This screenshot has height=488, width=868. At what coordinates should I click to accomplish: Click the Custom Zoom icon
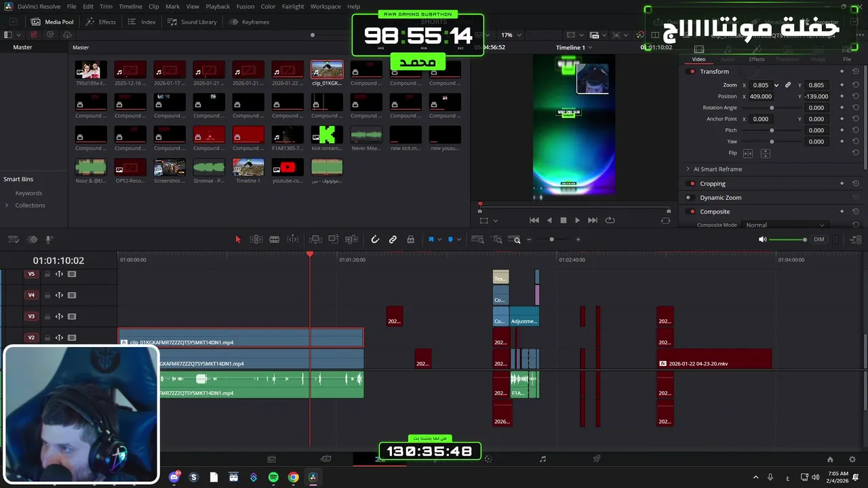[517, 239]
